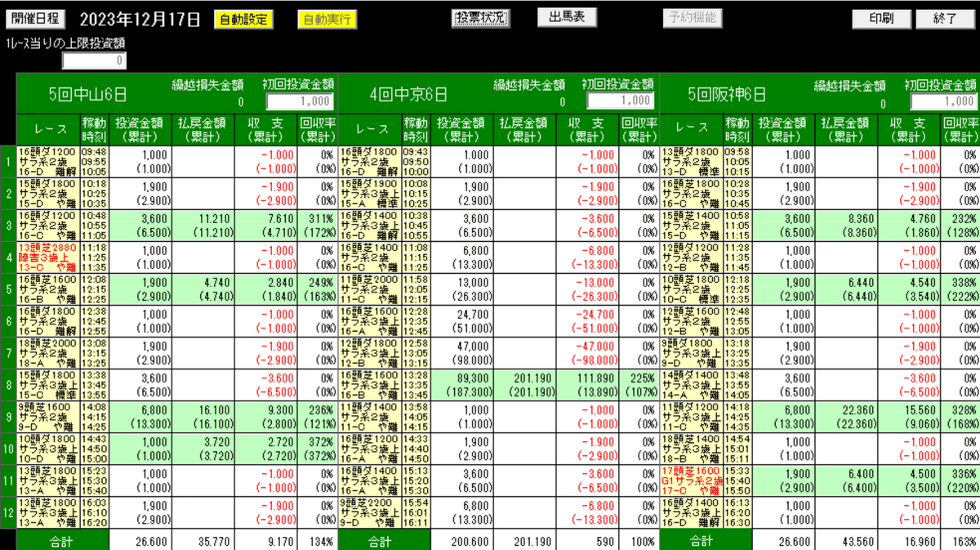The image size is (980, 550).
Task: Click the 払戻金額 column header in 阪神 table
Action: [846, 129]
